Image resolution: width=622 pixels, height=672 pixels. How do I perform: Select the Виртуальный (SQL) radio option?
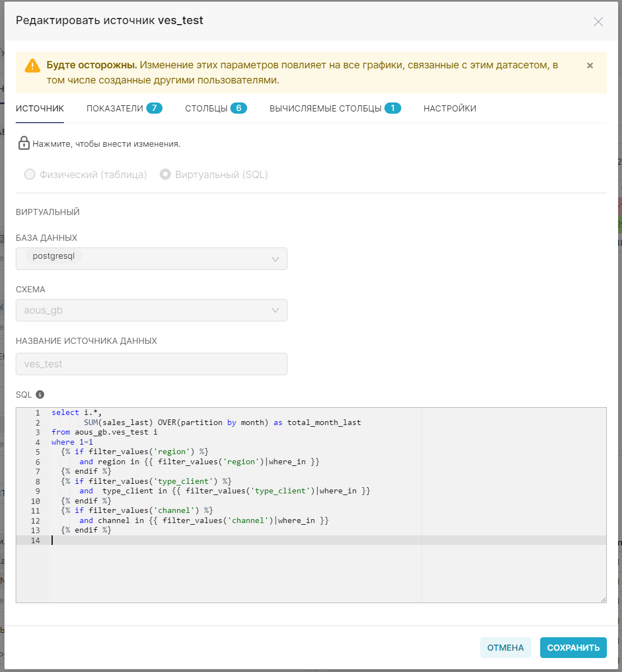tap(165, 175)
